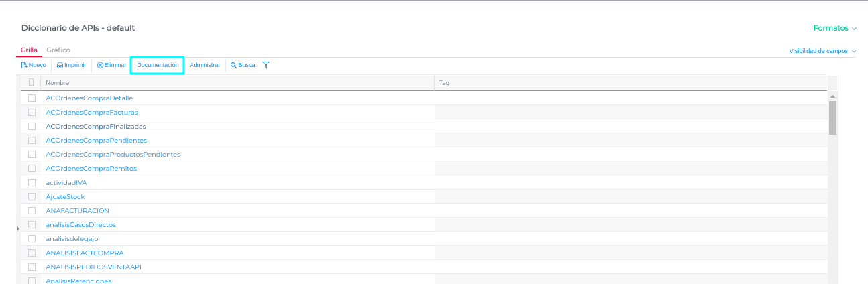Click the Administrar button
This screenshot has width=868, height=284.
[x=205, y=66]
